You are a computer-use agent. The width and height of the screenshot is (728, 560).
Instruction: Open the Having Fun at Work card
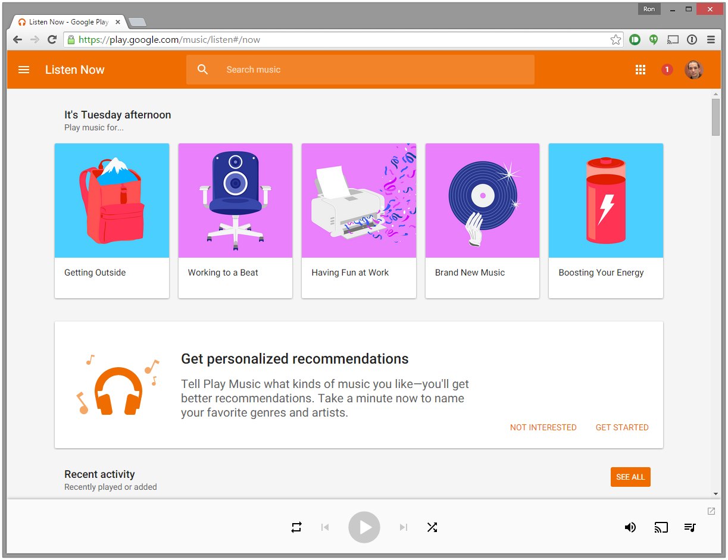(359, 221)
